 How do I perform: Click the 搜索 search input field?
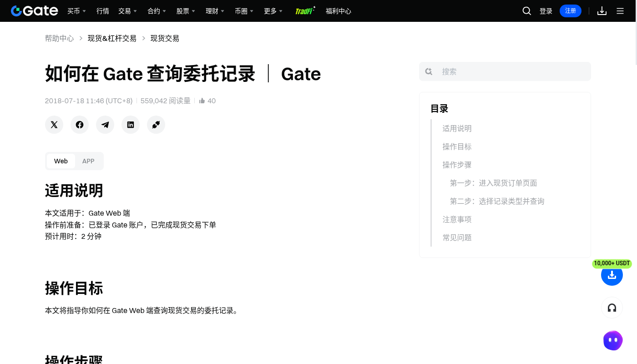click(x=505, y=71)
